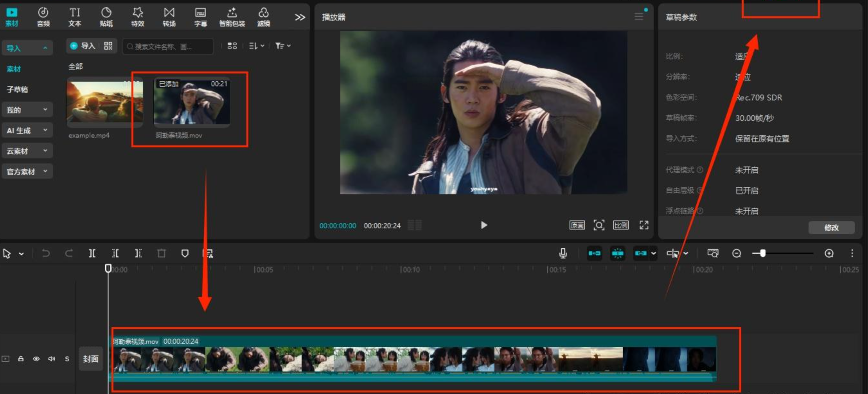Expand the 云素材 dropdown
This screenshot has height=394, width=868.
pyautogui.click(x=27, y=151)
